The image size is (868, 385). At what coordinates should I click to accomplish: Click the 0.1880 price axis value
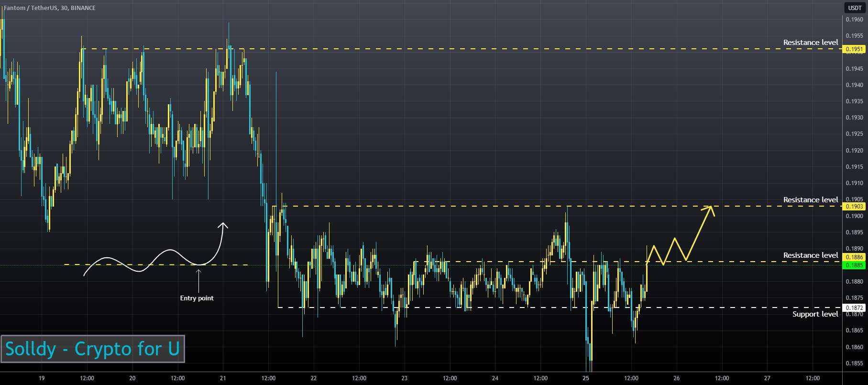click(854, 282)
